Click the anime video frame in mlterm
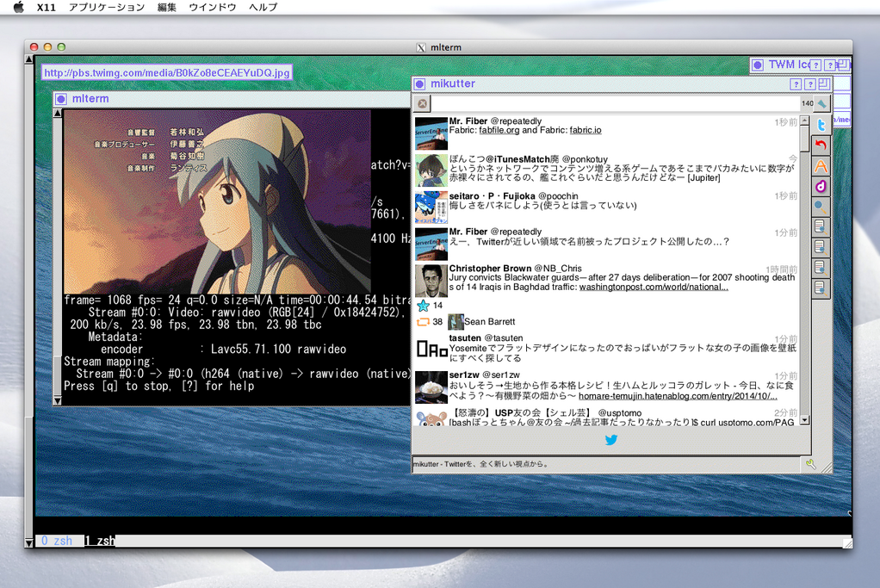880x588 pixels. click(217, 201)
